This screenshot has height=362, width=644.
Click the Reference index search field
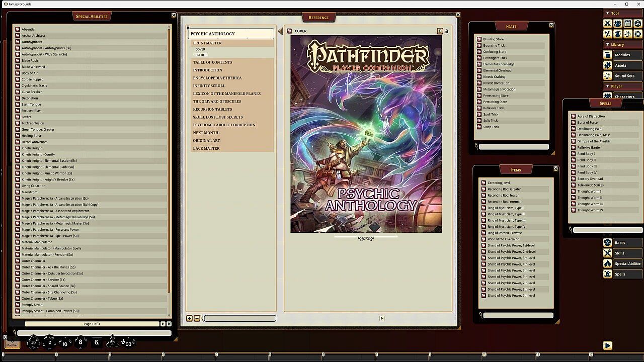tap(240, 318)
